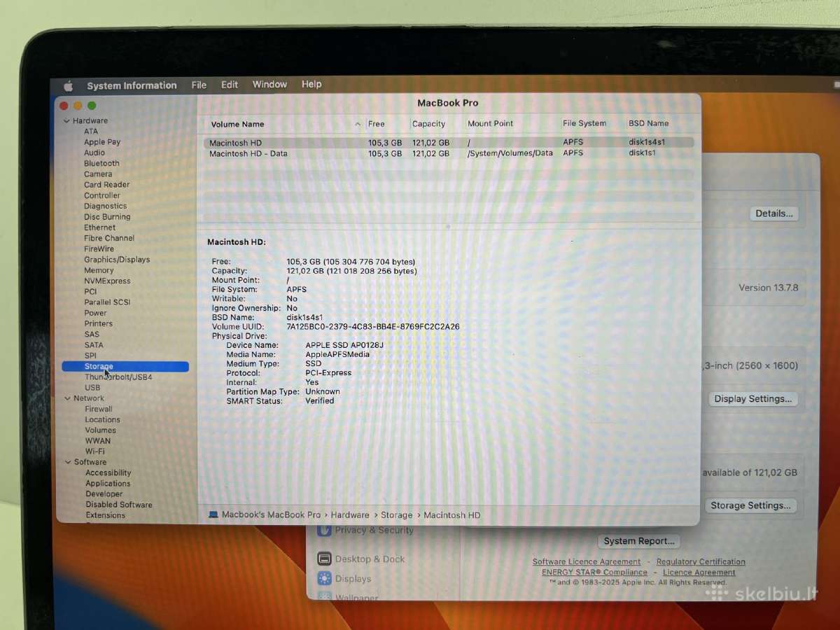Open the System Information menu
This screenshot has height=630, width=840.
coord(132,85)
